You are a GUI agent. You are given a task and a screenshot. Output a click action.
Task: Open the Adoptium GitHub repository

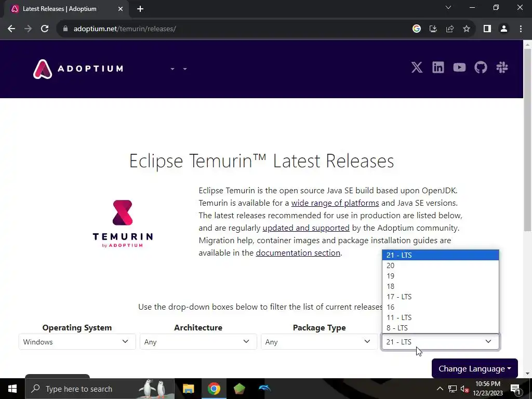(x=481, y=68)
